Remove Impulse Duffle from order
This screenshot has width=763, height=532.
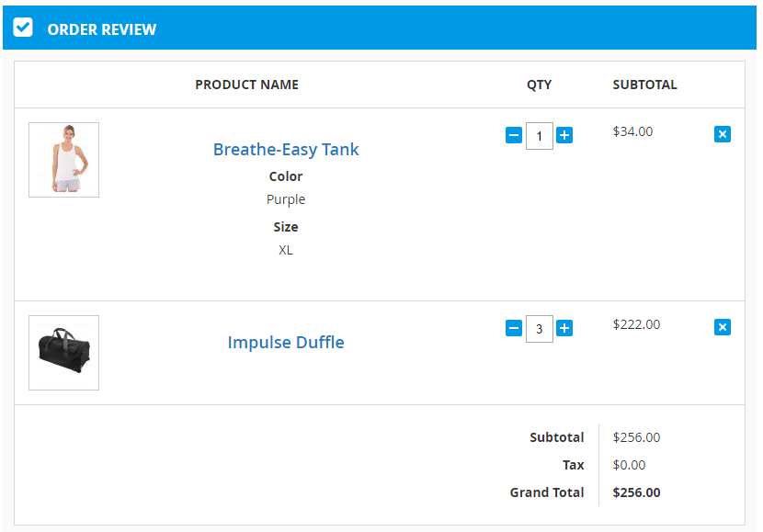(723, 327)
